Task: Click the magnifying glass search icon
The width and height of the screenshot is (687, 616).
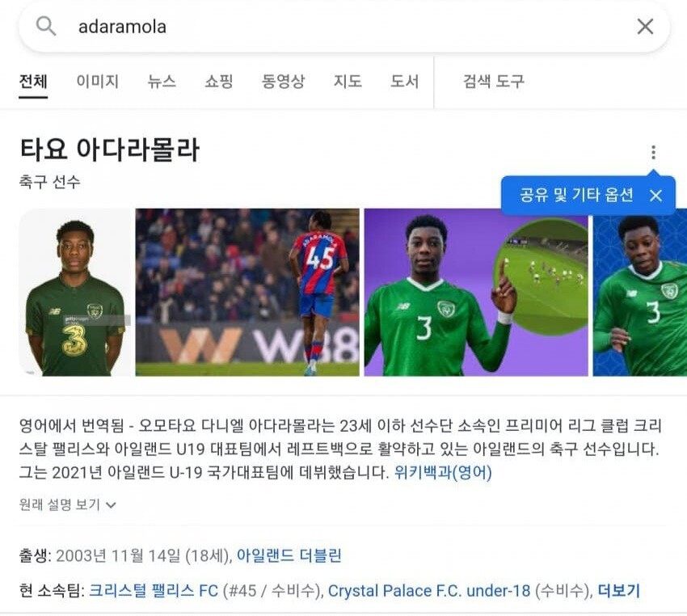Action: click(46, 26)
